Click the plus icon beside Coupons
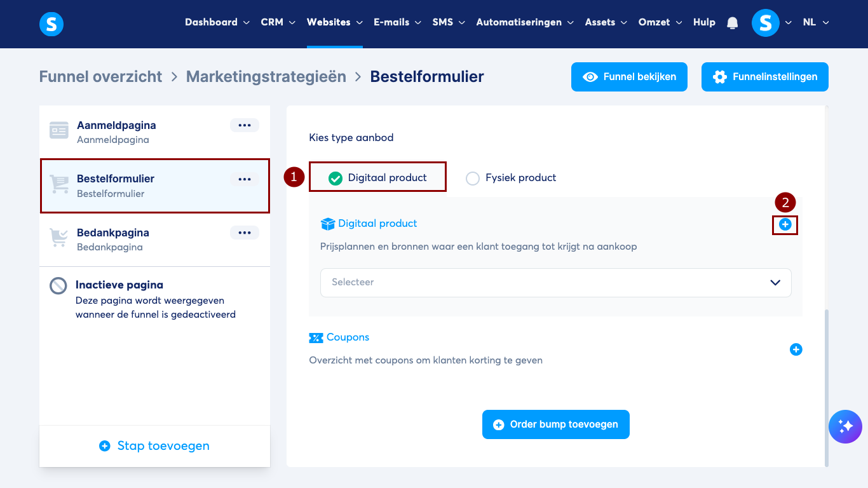This screenshot has width=868, height=488. point(796,349)
